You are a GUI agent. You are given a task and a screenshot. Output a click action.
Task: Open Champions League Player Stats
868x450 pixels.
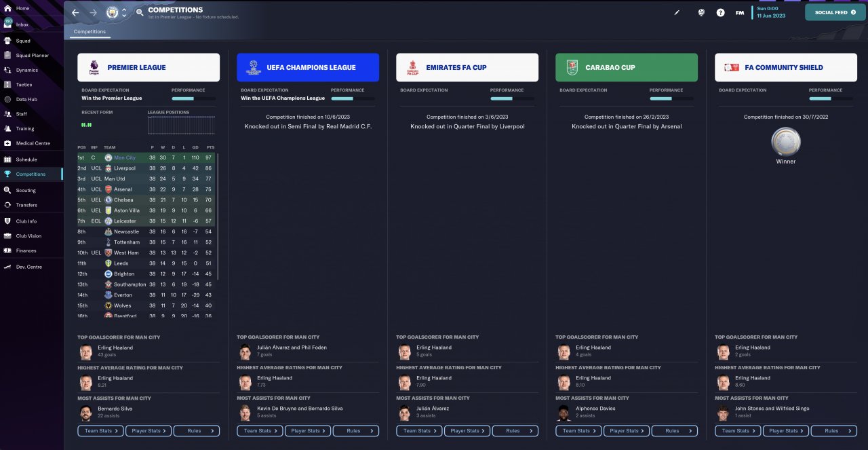[308, 431]
